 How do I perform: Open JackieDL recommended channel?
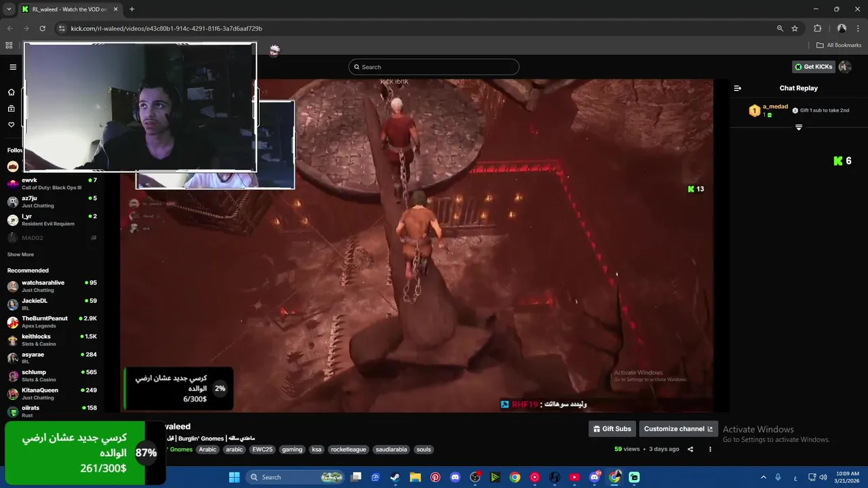coord(53,304)
